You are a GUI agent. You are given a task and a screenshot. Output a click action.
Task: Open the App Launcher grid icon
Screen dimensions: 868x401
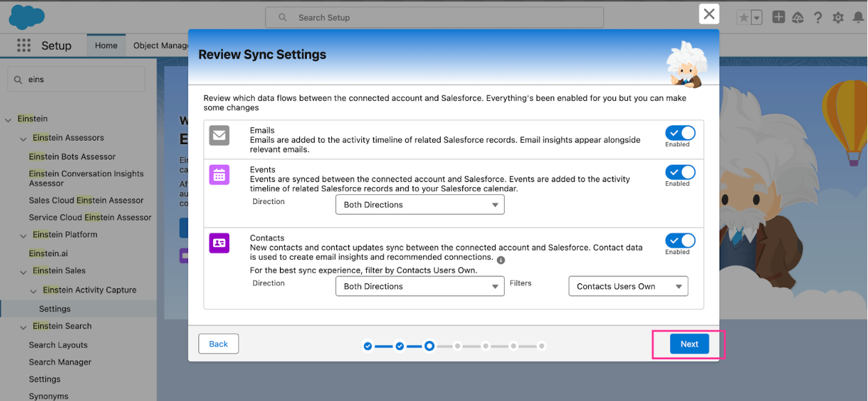tap(24, 45)
